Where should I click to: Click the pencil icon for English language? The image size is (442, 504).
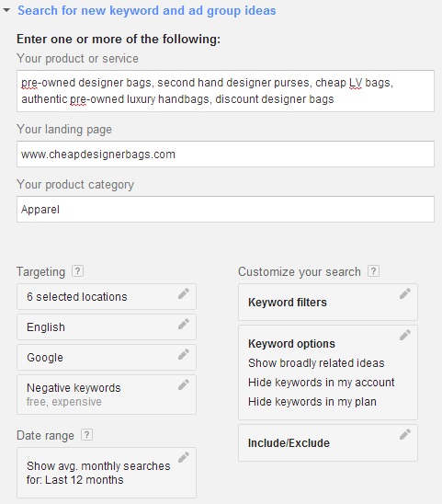(x=184, y=324)
